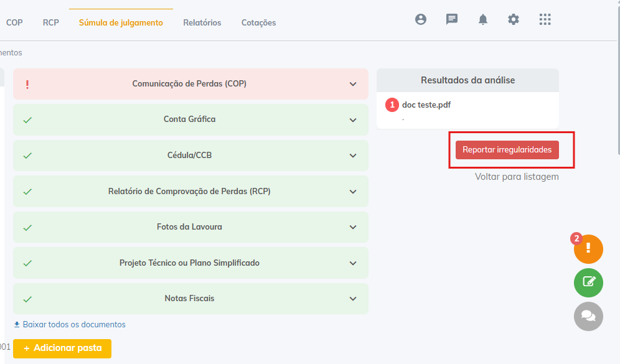Click the gray chat floating button
This screenshot has width=620, height=364.
588,316
